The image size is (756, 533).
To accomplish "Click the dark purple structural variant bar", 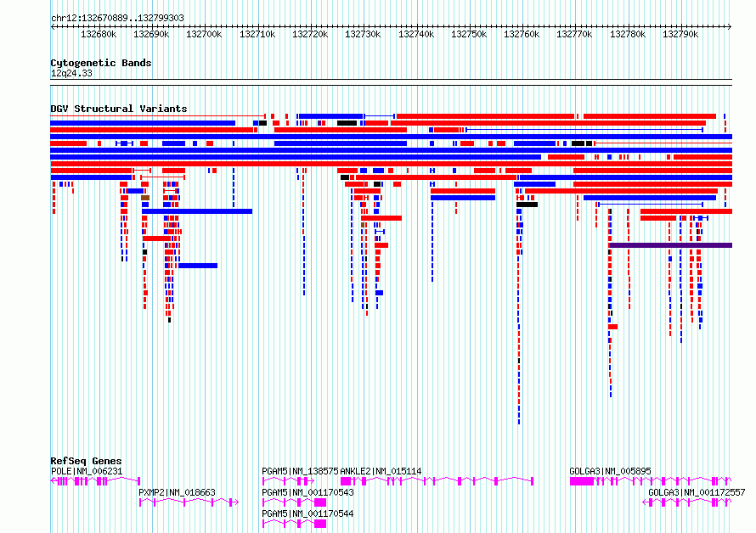I will coord(671,245).
